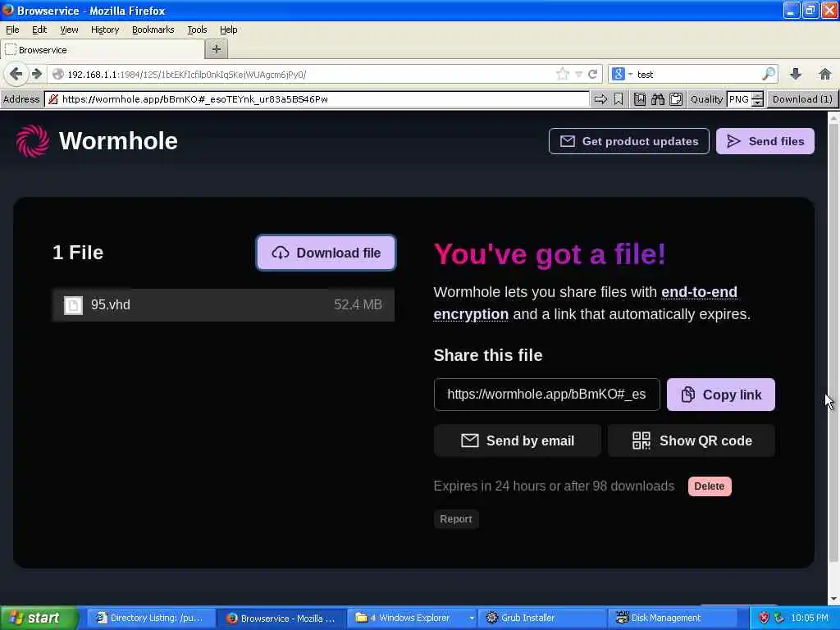Open Firefox downloads arrow icon
The image size is (840, 630).
796,74
